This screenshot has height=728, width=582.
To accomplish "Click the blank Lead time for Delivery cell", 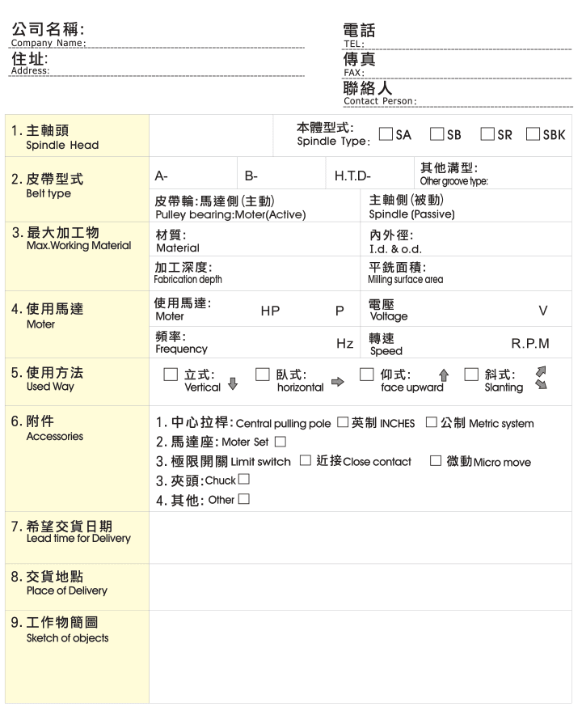I will tap(361, 538).
